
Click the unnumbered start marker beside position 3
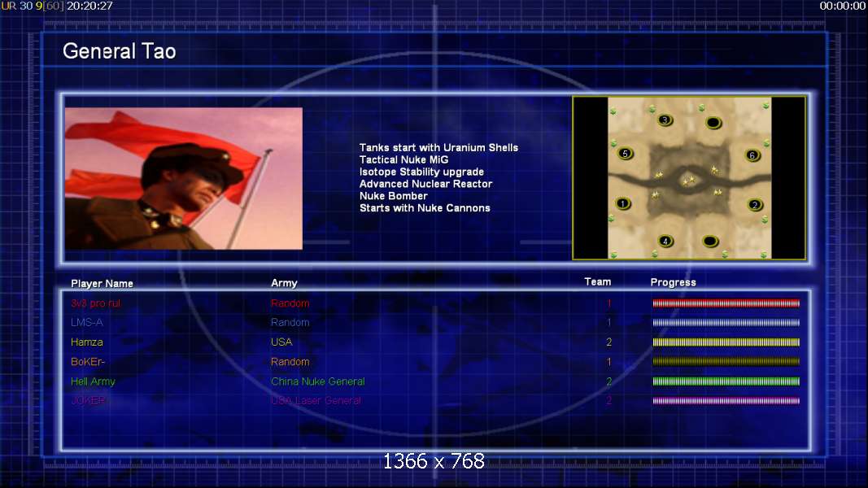[713, 122]
